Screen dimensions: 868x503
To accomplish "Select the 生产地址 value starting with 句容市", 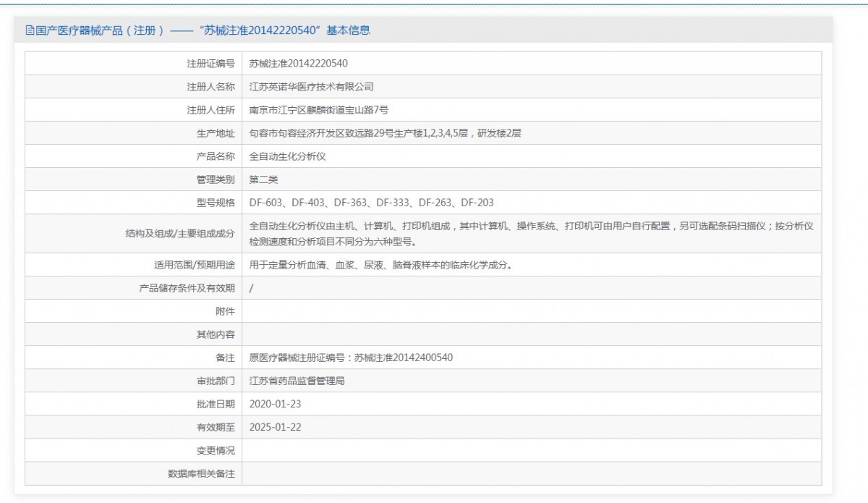I will [x=385, y=133].
